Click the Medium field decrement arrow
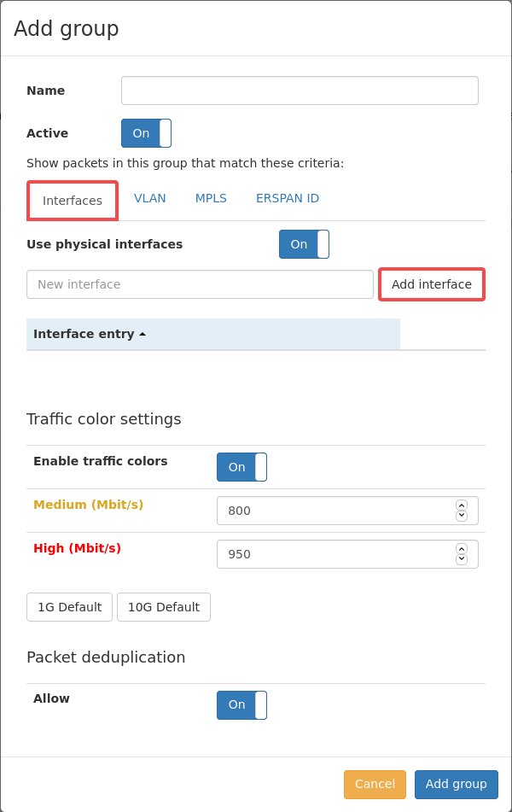 (462, 516)
